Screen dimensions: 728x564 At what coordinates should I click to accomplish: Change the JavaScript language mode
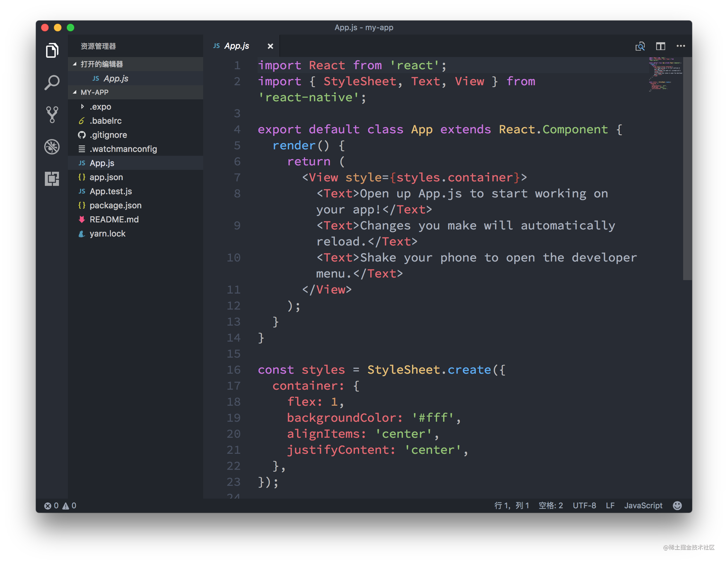pyautogui.click(x=643, y=506)
